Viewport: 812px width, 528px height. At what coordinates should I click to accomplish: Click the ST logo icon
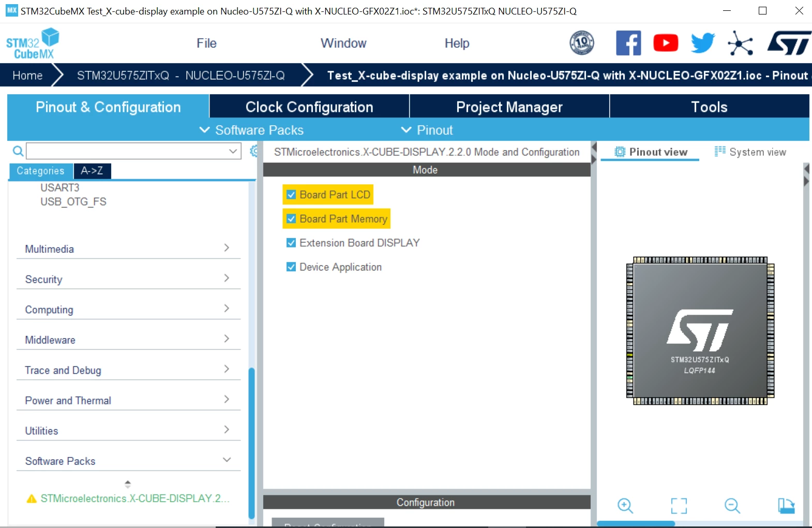pos(789,43)
